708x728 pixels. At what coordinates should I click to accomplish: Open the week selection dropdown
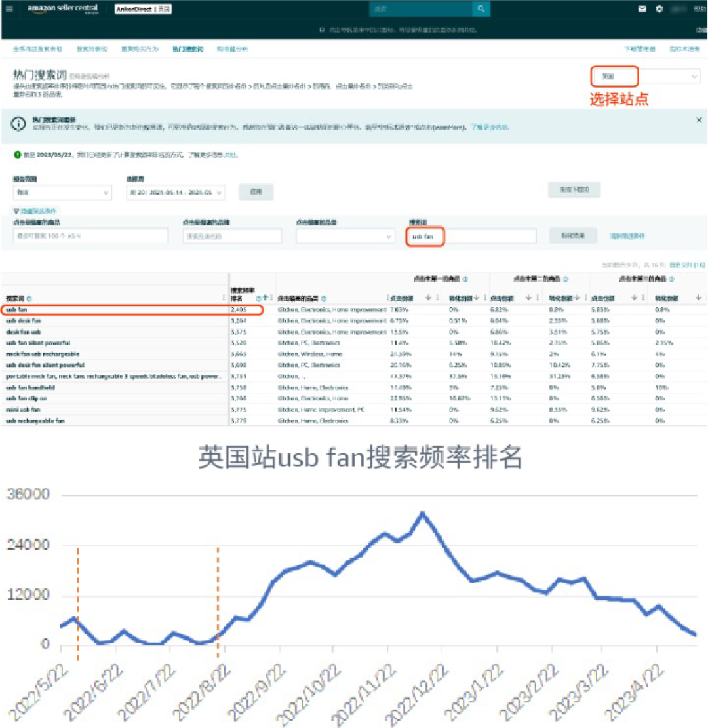pos(176,192)
